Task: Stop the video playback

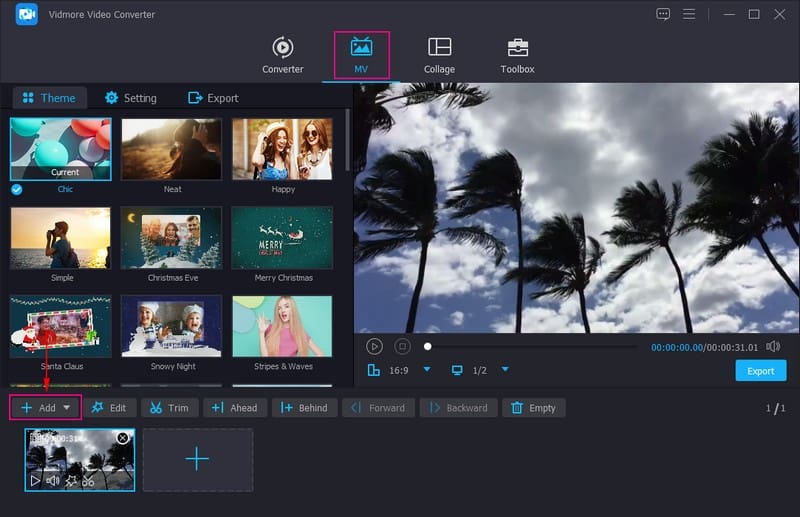Action: 402,346
